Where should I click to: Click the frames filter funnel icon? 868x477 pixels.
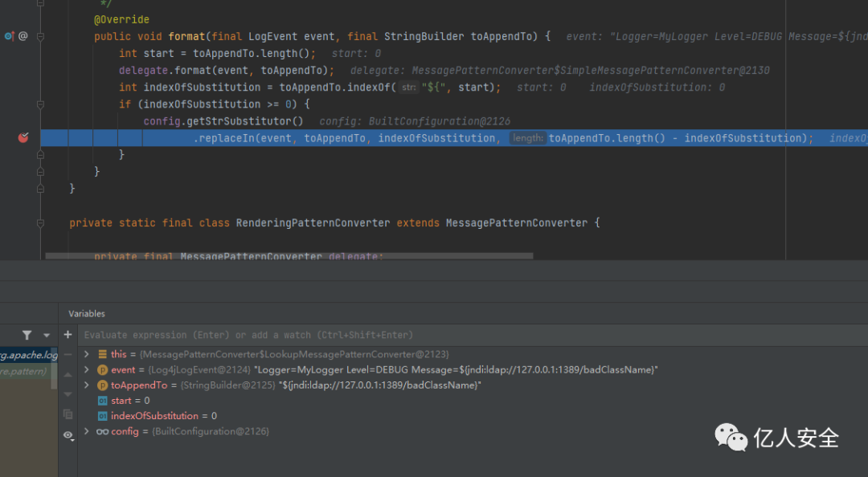(27, 335)
